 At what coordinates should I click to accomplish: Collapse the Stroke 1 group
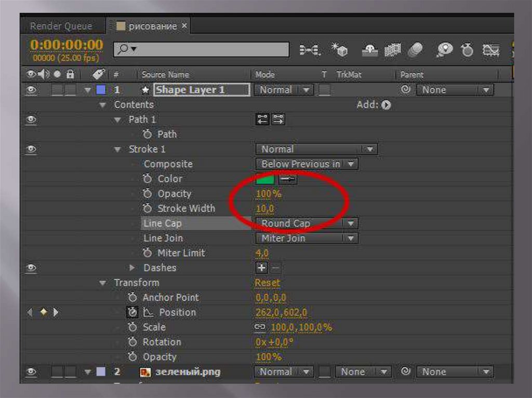pos(117,149)
